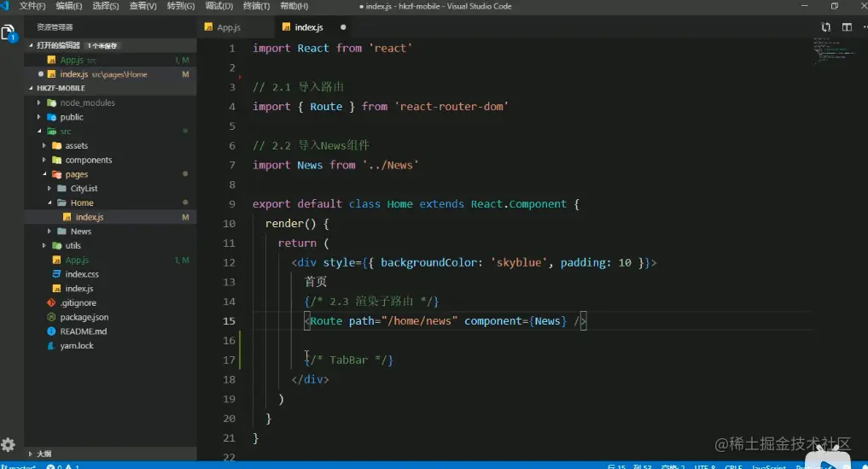Click the unsaved dot on index.js tab

343,27
